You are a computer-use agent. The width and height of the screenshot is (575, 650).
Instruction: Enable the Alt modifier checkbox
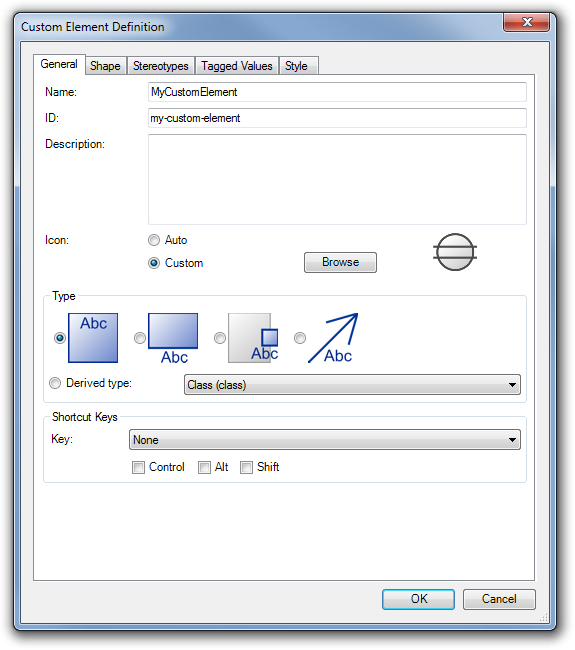pos(204,468)
